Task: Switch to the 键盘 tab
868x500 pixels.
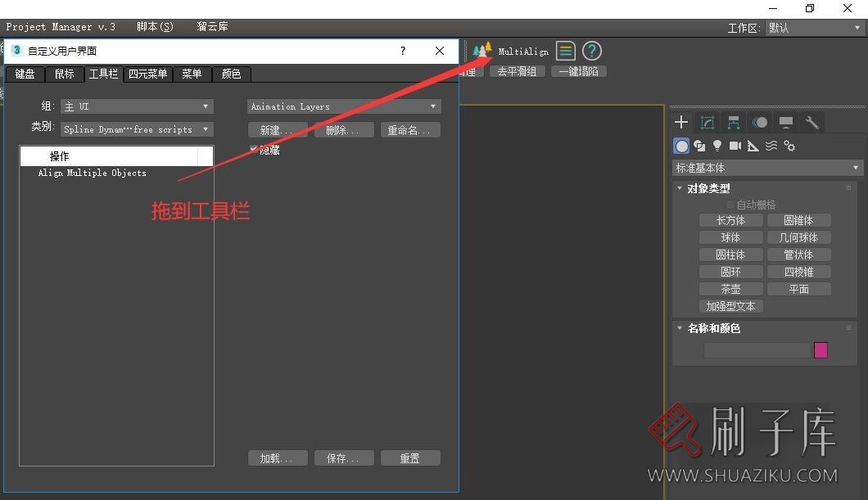Action: [25, 74]
